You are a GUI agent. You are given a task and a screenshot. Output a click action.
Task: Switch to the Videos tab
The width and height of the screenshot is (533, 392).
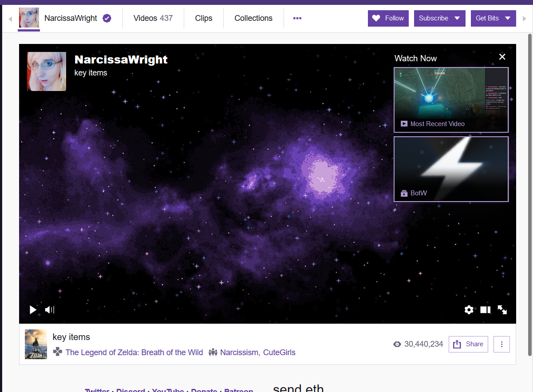coord(153,18)
